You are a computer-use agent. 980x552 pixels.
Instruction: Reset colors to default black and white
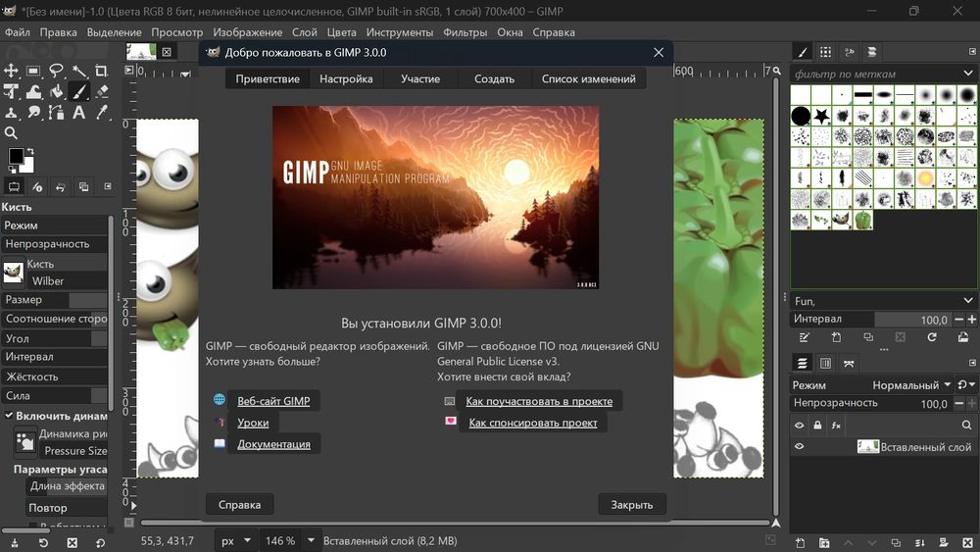(12, 170)
